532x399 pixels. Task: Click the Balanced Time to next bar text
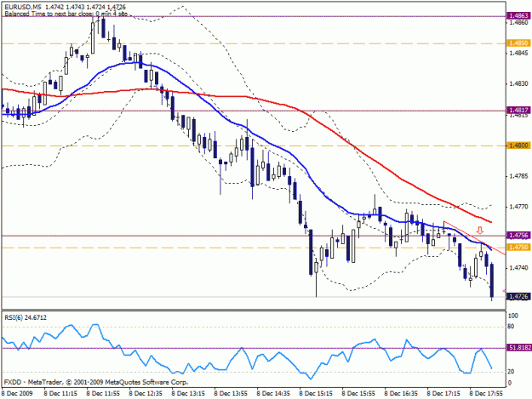click(66, 14)
